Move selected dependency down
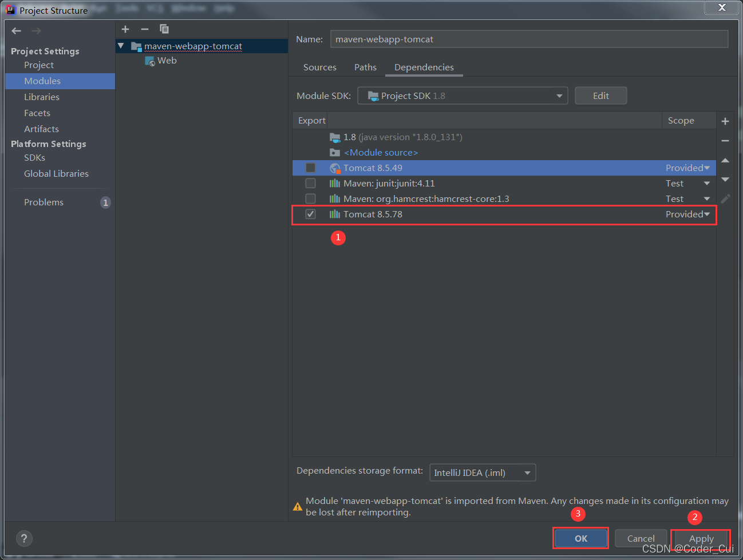 pos(725,180)
